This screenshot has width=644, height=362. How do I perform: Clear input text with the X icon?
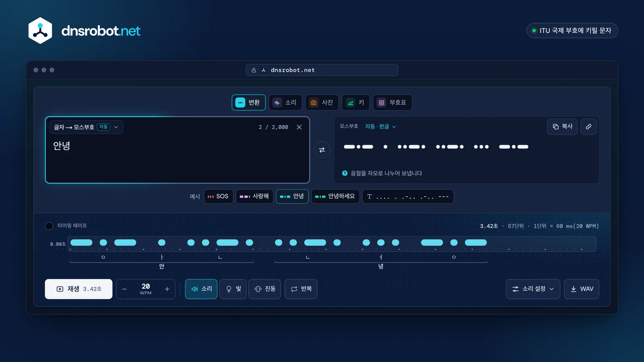click(299, 127)
